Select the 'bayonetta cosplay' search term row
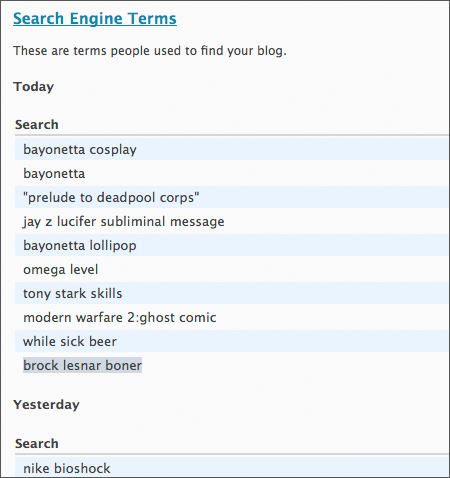Image resolution: width=450 pixels, height=478 pixels. pos(231,149)
